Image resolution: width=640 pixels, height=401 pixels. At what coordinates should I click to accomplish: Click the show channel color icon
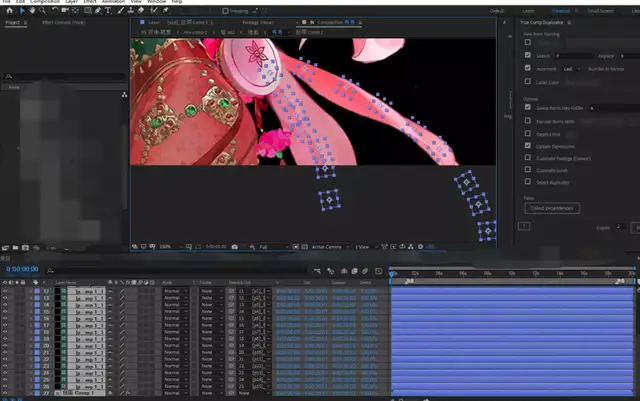tap(252, 247)
